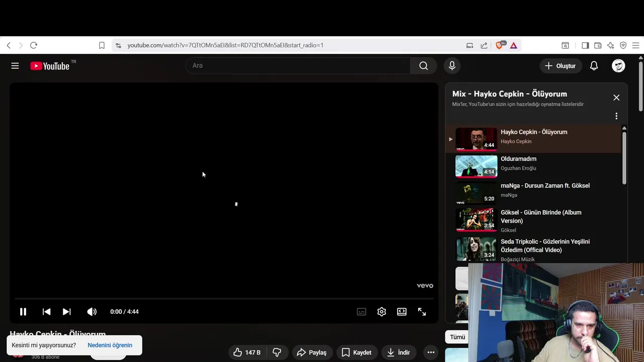Mute the video volume speaker
Image resolution: width=644 pixels, height=362 pixels.
[x=92, y=312]
